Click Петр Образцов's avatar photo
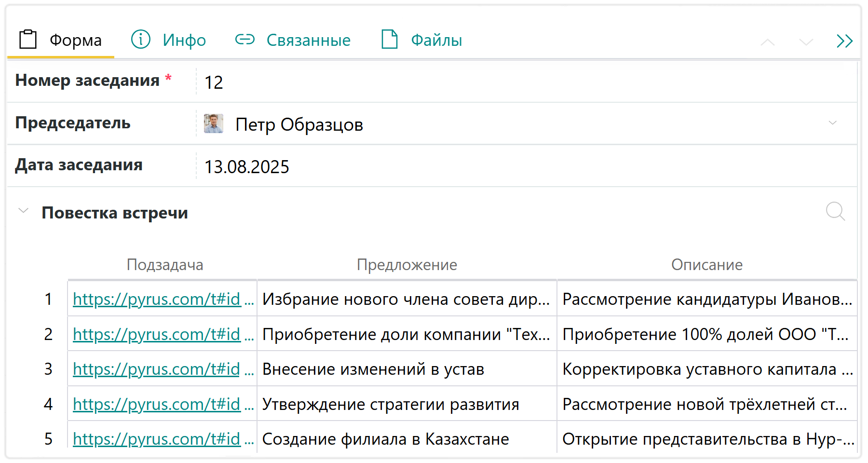Screen dimensions: 868x463 tap(213, 124)
